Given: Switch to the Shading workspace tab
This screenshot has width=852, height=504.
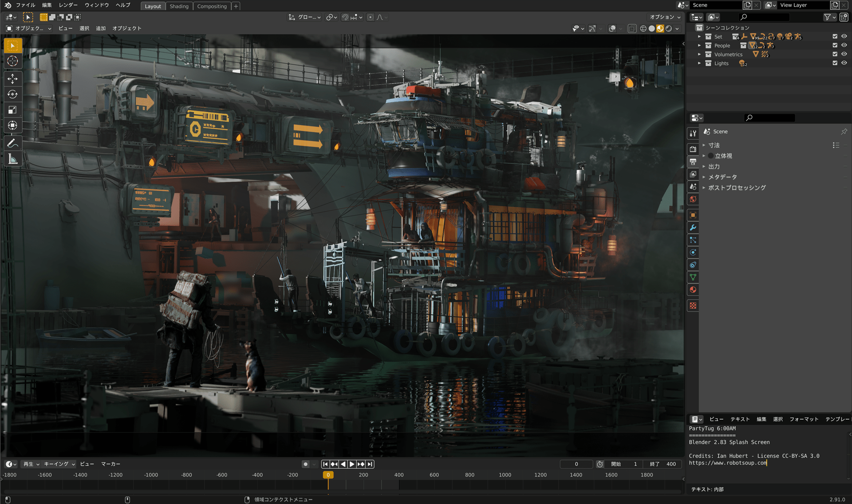Looking at the screenshot, I should click(179, 6).
